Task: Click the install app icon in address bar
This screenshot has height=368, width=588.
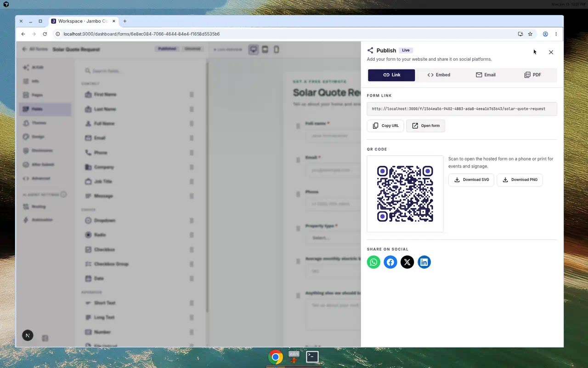Action: click(x=520, y=34)
